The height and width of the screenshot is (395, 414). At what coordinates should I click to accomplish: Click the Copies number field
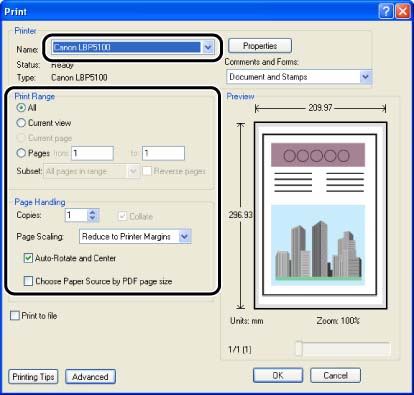(76, 215)
